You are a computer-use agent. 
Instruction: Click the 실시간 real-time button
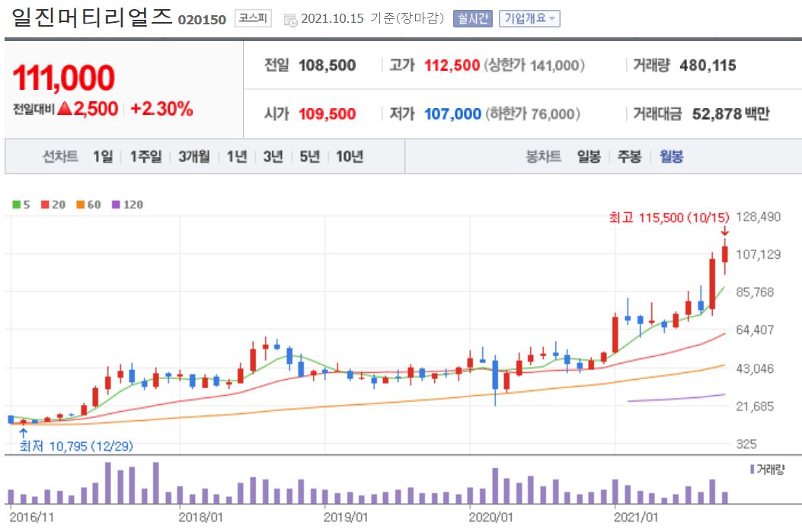pyautogui.click(x=473, y=19)
